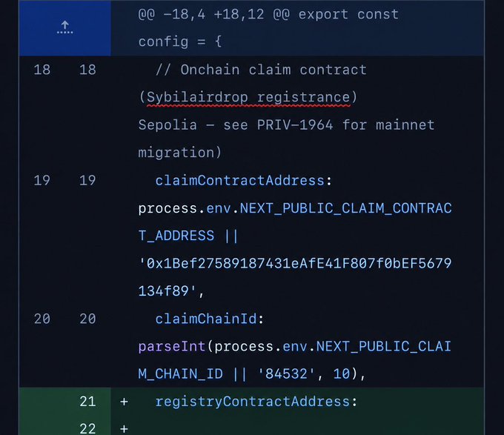Click 'config = {' in hunk header
The image size is (504, 435).
click(x=180, y=41)
